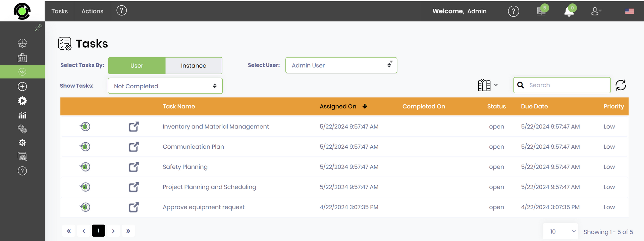Open the Safety Planning task via its launch icon
The width and height of the screenshot is (644, 241).
(x=133, y=167)
